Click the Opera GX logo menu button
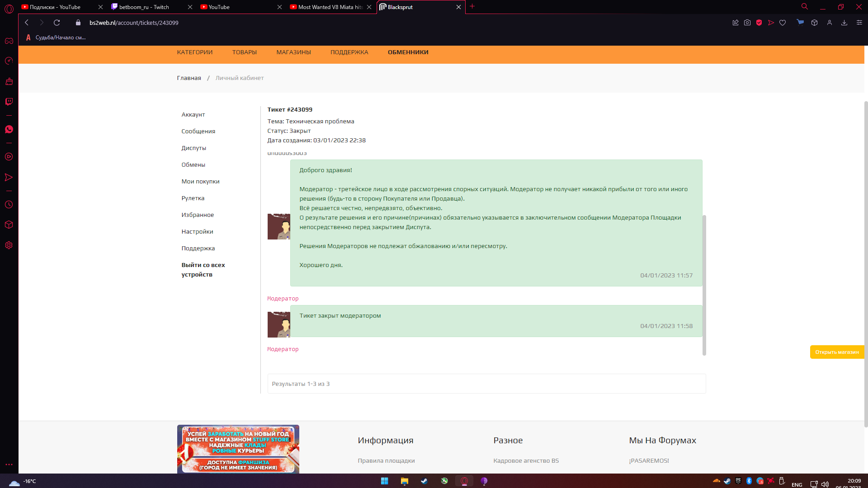 pos(9,8)
